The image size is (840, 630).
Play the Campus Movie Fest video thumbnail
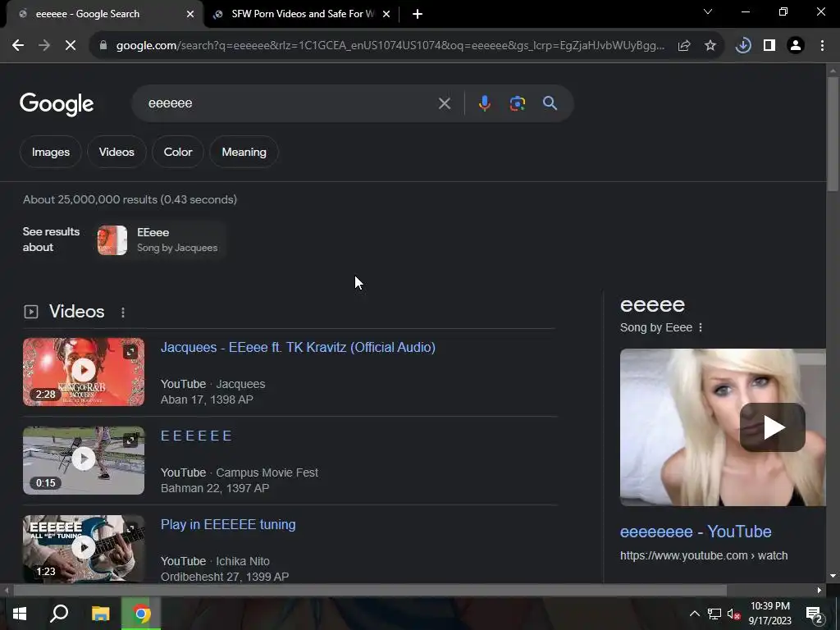[x=84, y=459]
